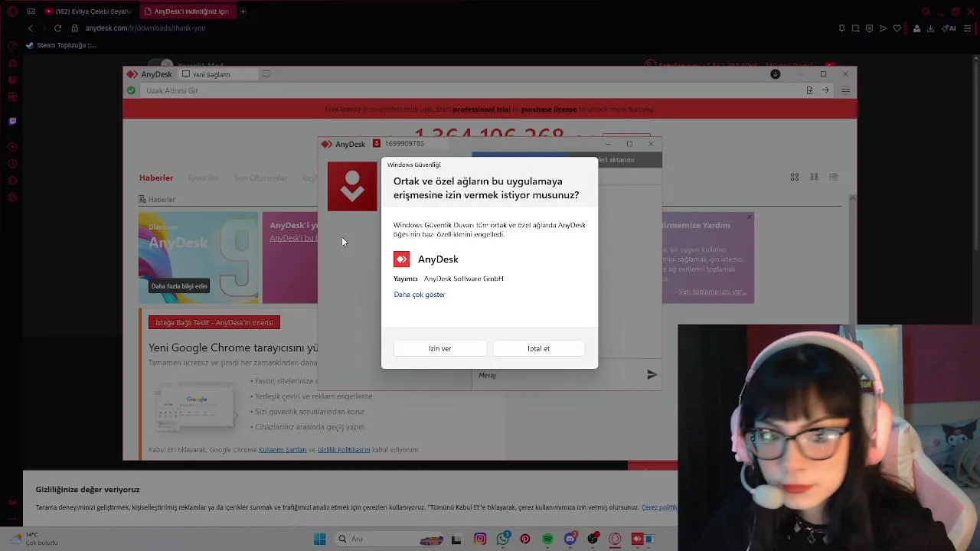The width and height of the screenshot is (980, 551).
Task: Open the 'Steam Topluluğu' bookmark
Action: point(60,45)
